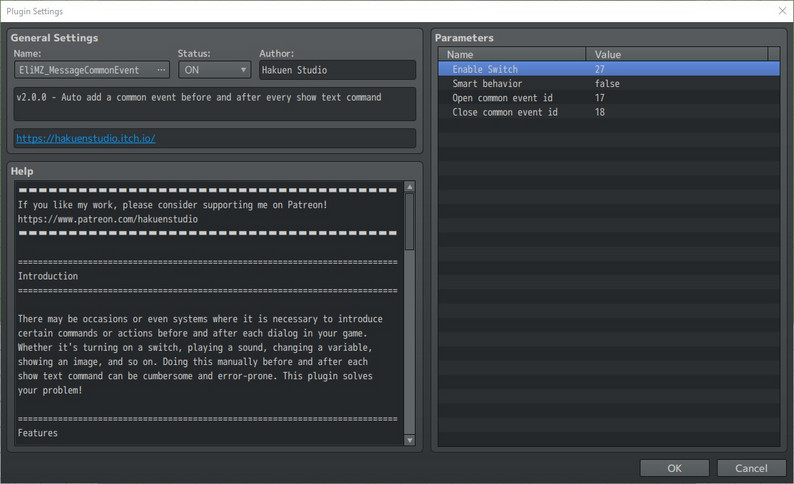
Task: Open the Status ON dropdown
Action: [x=214, y=70]
